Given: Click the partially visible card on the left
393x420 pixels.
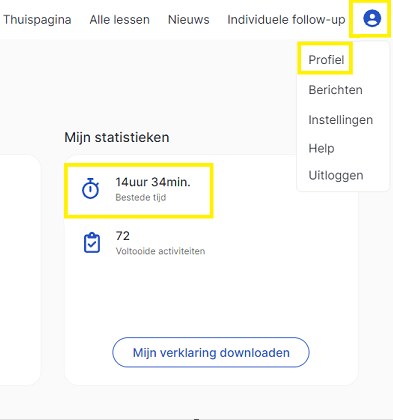Looking at the screenshot, I should click(20, 270).
